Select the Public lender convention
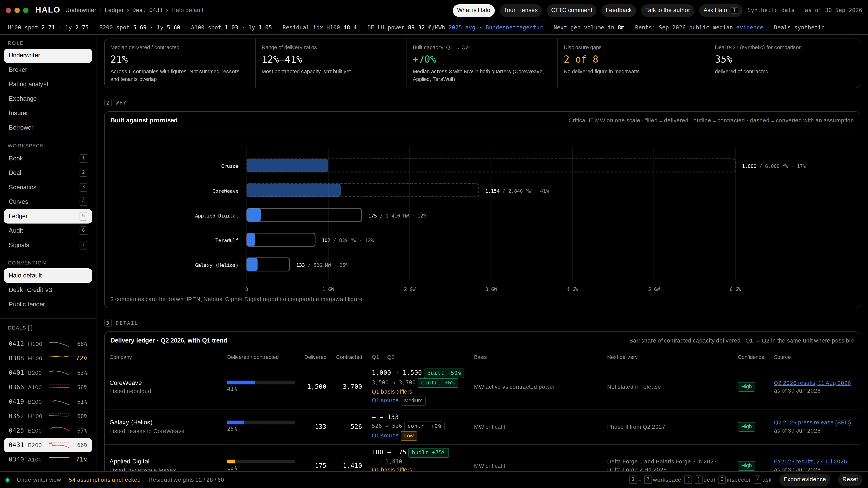This screenshot has width=868, height=488. [x=48, y=304]
